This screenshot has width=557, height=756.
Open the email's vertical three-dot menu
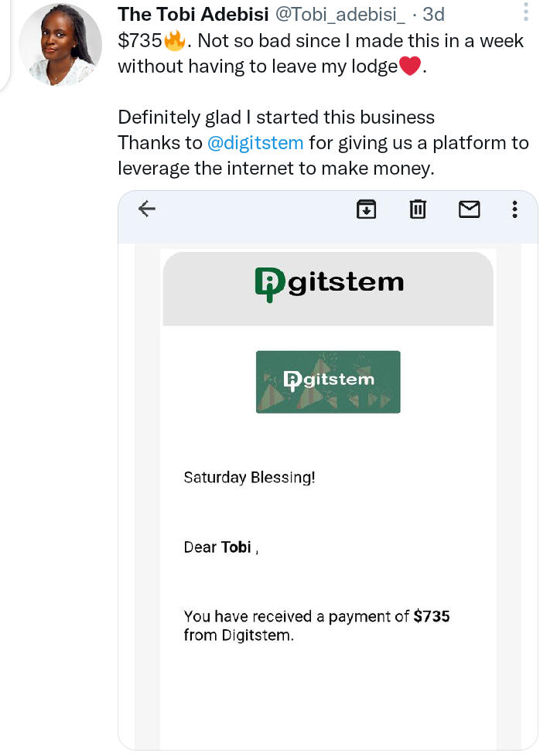[514, 209]
